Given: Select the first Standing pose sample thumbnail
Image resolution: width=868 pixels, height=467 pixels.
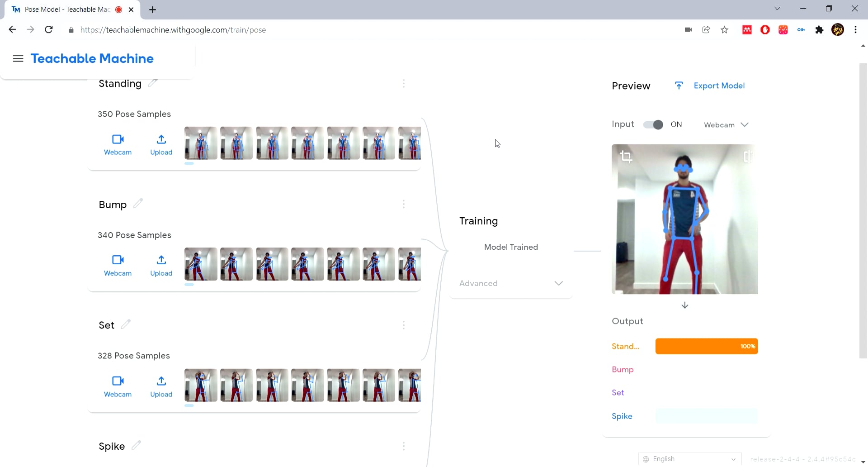Looking at the screenshot, I should tap(200, 143).
